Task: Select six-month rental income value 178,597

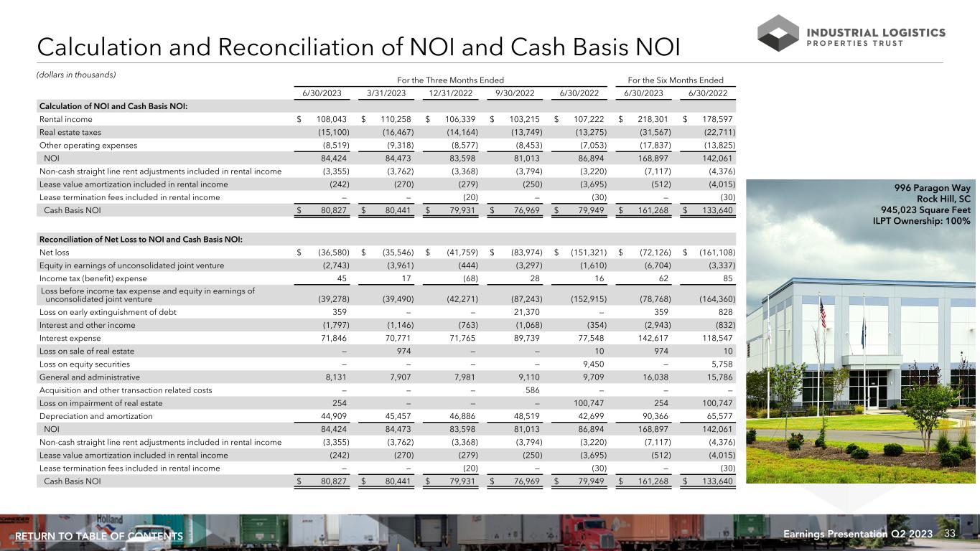Action: pyautogui.click(x=719, y=119)
